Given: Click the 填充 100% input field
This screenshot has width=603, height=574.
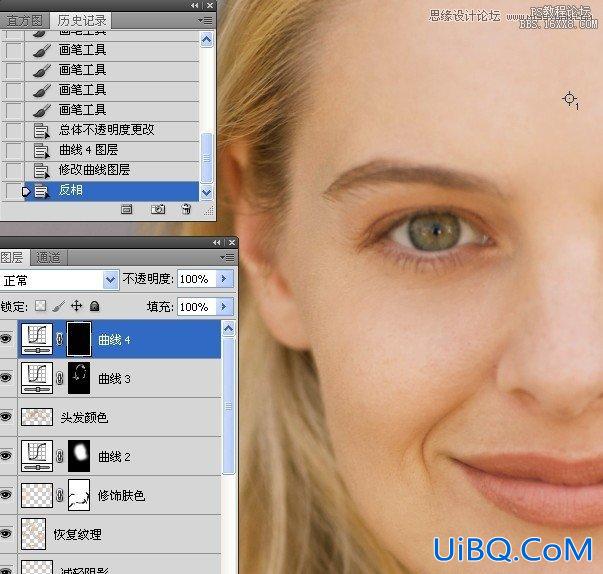Looking at the screenshot, I should pos(197,307).
